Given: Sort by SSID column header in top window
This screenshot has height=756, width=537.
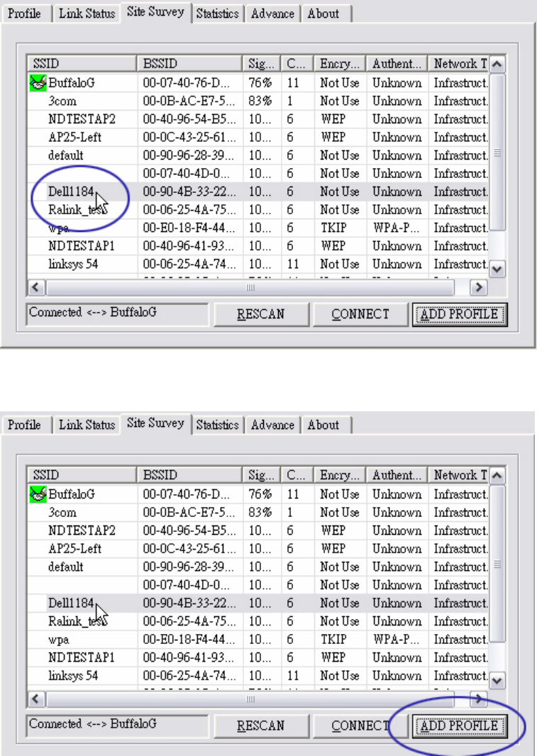Looking at the screenshot, I should point(82,64).
